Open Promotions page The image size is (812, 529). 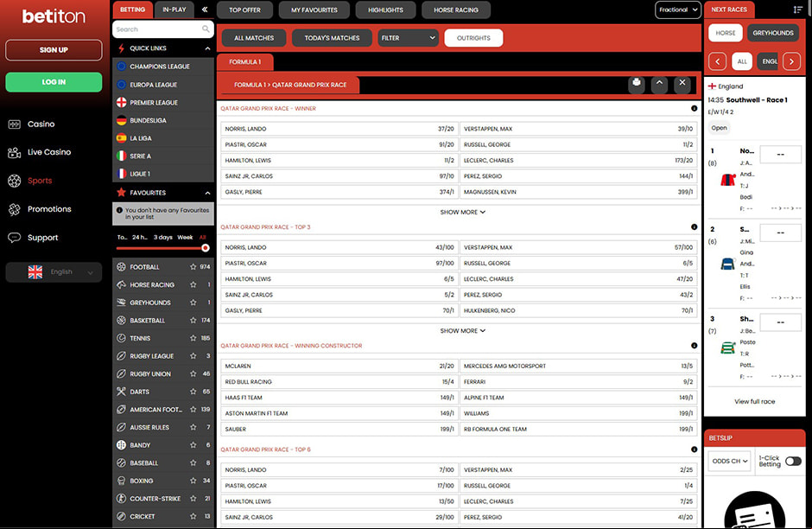pos(49,209)
